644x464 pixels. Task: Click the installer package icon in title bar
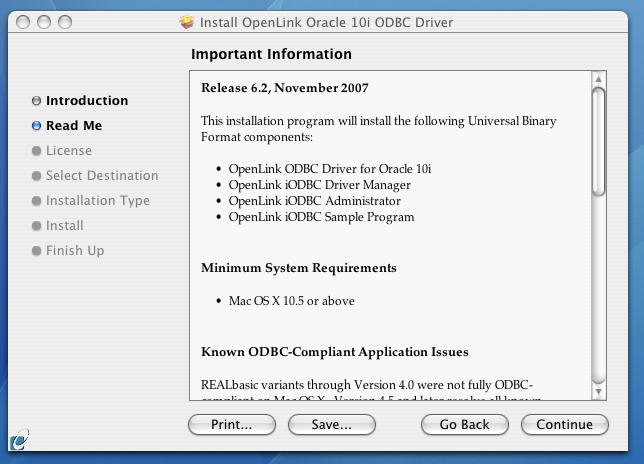[x=187, y=22]
